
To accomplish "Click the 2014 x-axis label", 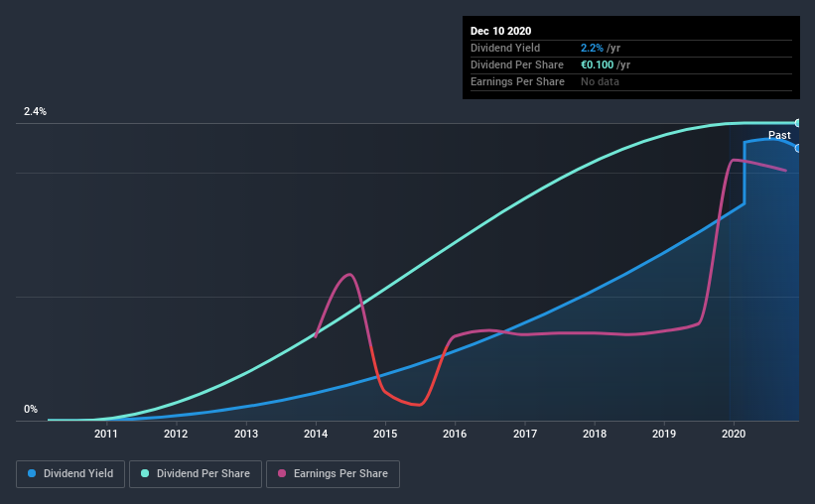I will click(x=316, y=434).
